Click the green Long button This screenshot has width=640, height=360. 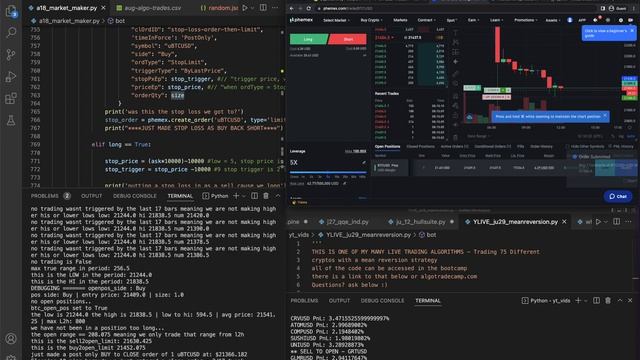click(309, 39)
